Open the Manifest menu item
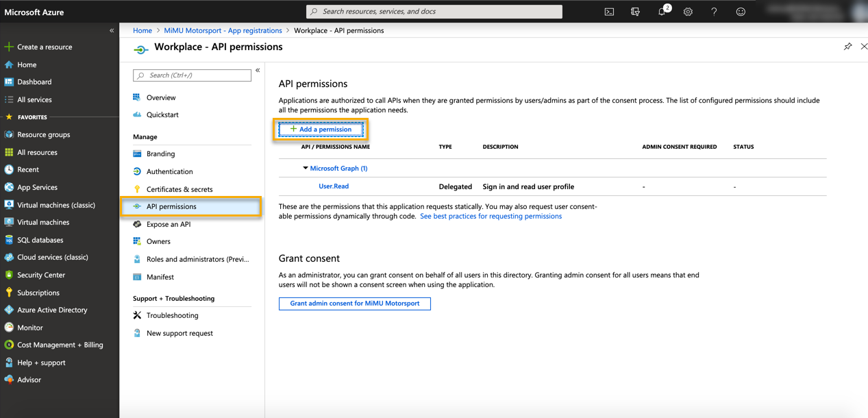Image resolution: width=868 pixels, height=418 pixels. tap(160, 277)
